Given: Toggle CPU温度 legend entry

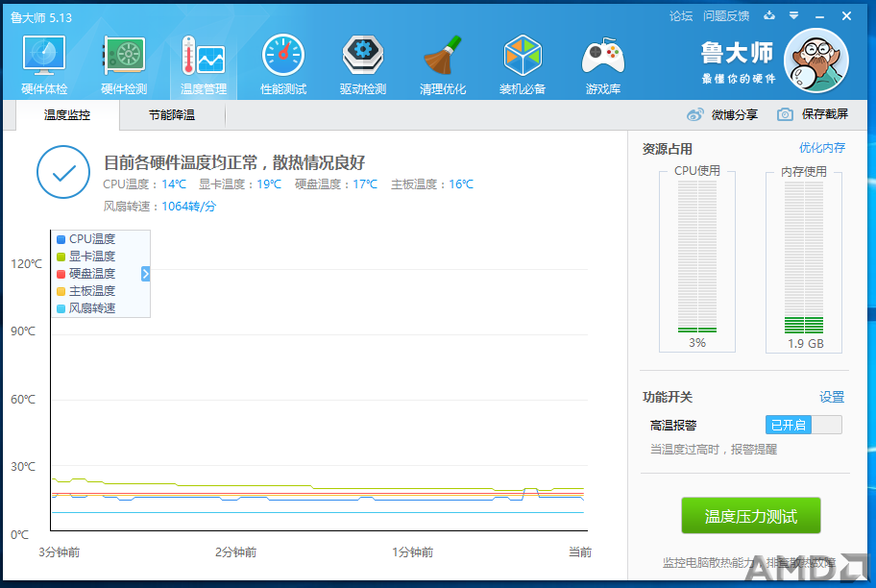Looking at the screenshot, I should pos(86,239).
